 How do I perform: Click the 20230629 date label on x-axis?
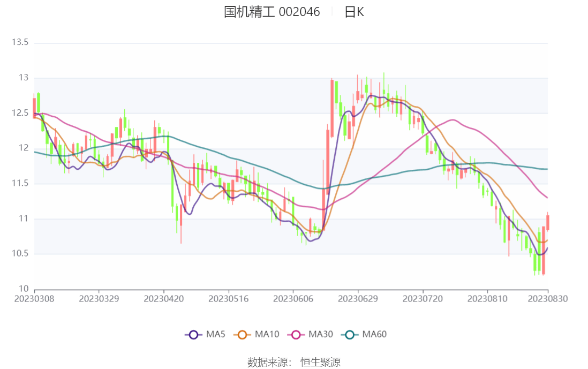[358, 298]
